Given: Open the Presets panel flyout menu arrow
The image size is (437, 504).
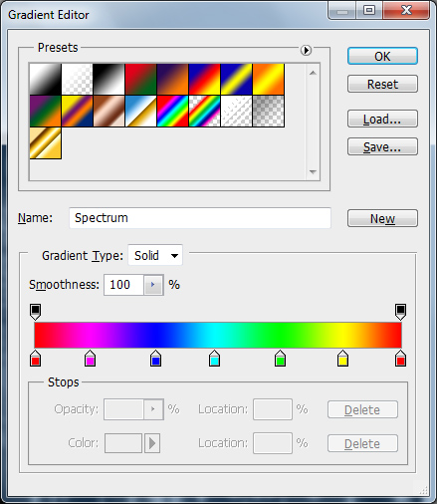Looking at the screenshot, I should (306, 50).
